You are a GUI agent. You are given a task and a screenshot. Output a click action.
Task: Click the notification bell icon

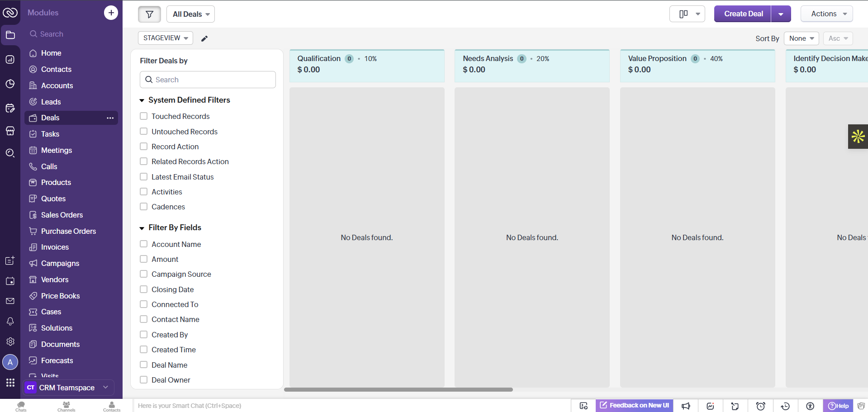(x=10, y=321)
